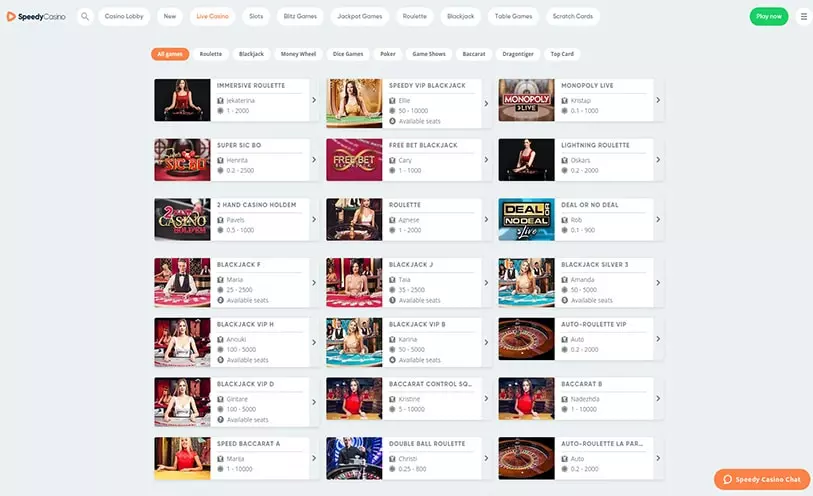Filter live games by Dragontiger
The height and width of the screenshot is (496, 813).
518,54
